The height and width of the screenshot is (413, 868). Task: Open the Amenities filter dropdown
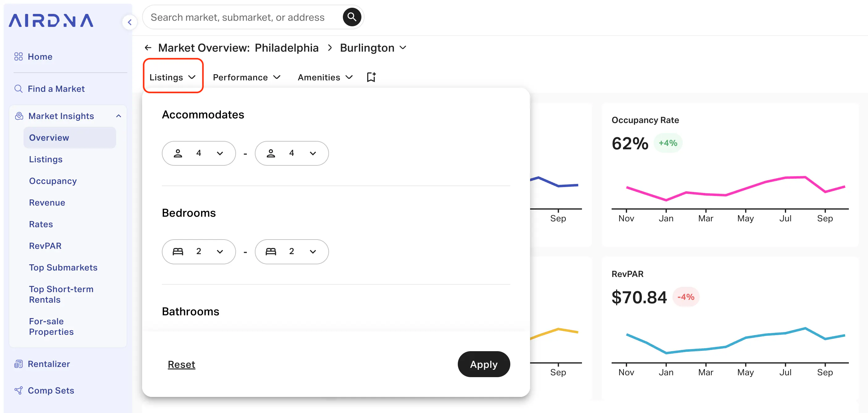pyautogui.click(x=325, y=77)
